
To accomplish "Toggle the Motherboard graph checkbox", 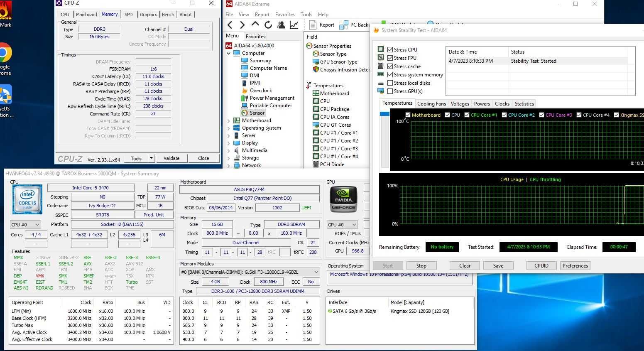I will tap(408, 115).
